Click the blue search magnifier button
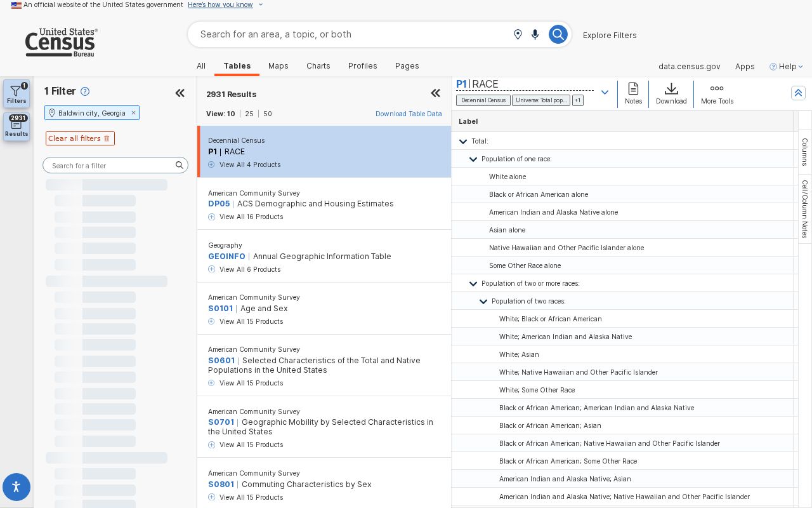812x508 pixels. pos(558,34)
